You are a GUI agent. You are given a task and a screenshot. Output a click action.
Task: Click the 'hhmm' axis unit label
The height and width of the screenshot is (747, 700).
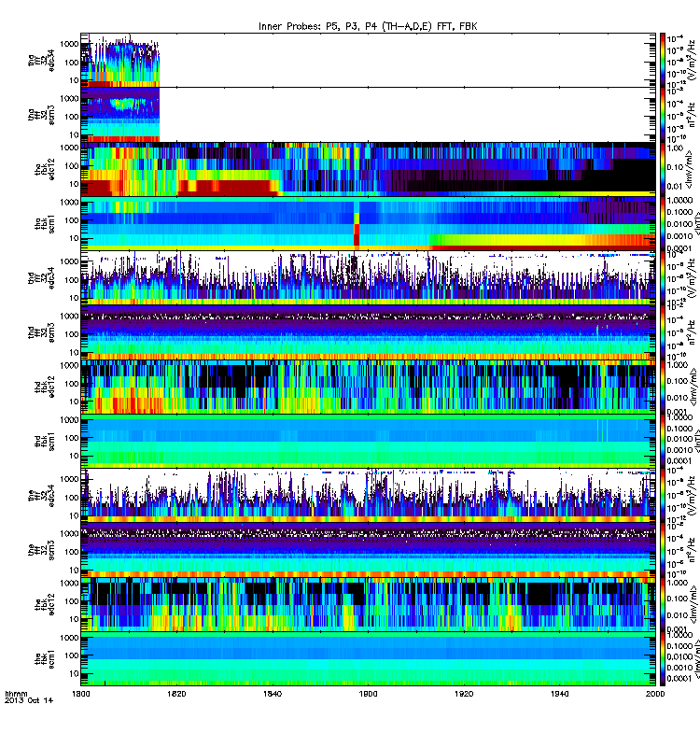point(16,694)
